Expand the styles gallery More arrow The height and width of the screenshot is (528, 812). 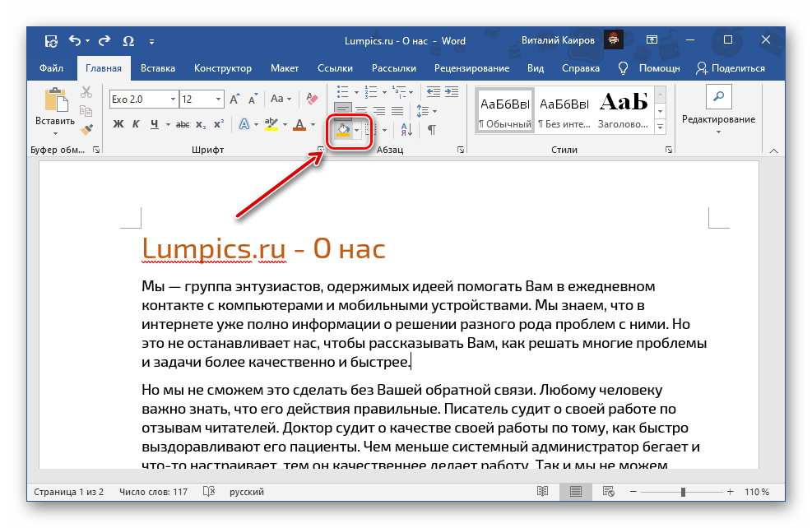(x=661, y=127)
